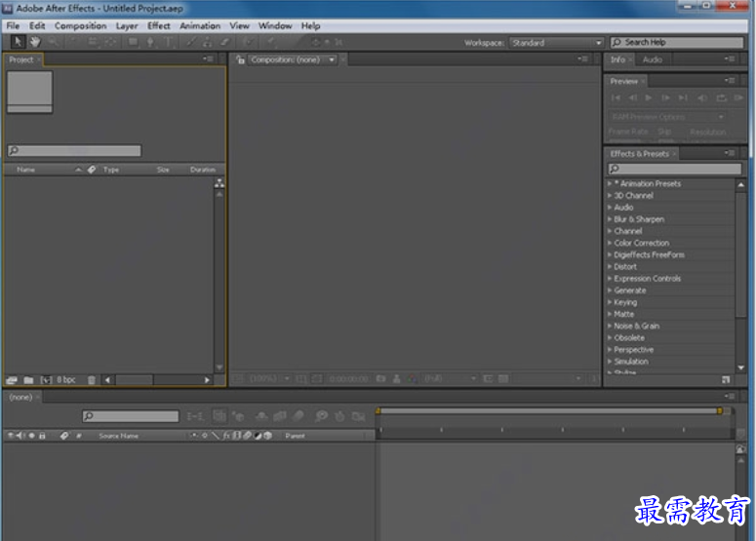Click the timeline search field
Viewport: 756px width, 541px height.
tap(130, 416)
